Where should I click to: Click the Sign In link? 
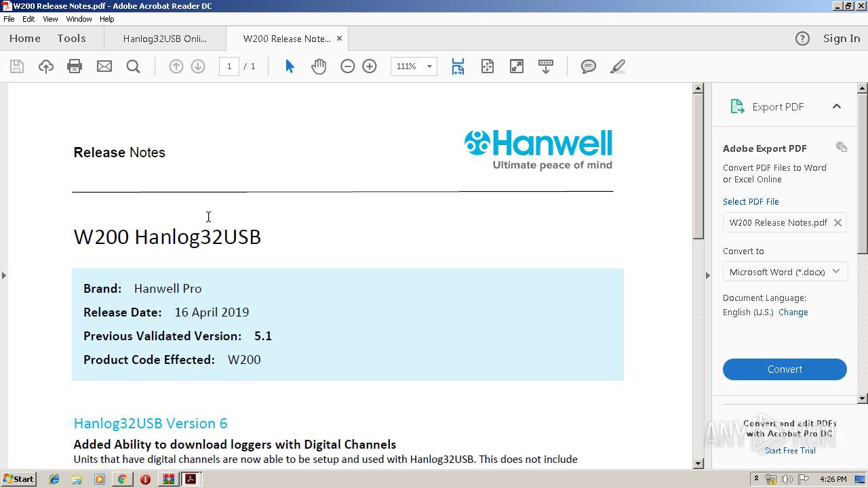[842, 39]
